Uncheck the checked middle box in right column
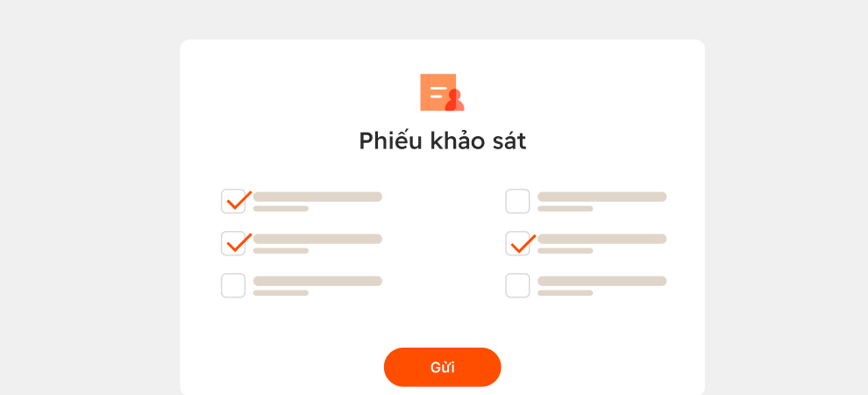 tap(517, 243)
